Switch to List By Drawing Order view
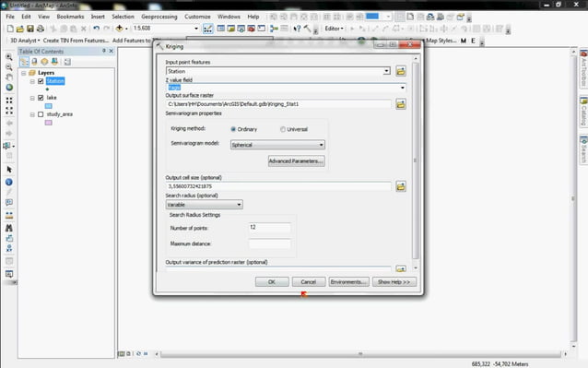 click(24, 62)
